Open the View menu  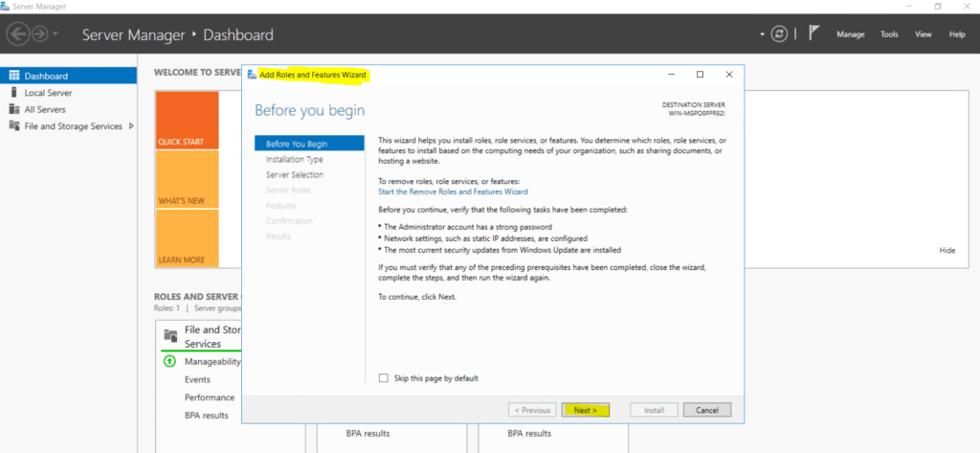tap(924, 34)
